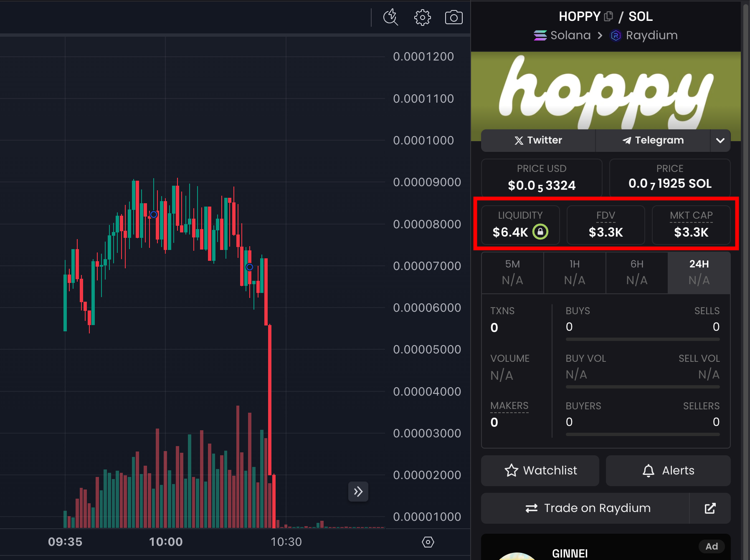Click the SELLERS label

(701, 406)
